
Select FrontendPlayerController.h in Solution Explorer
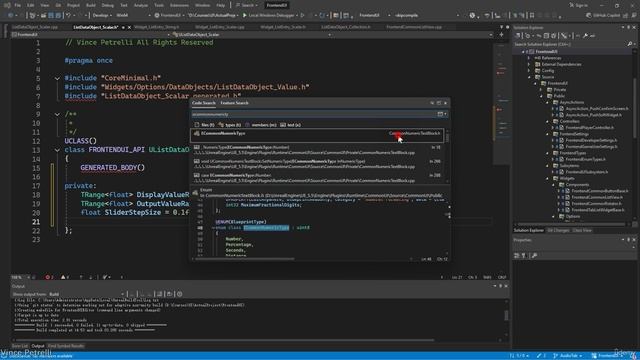589,128
